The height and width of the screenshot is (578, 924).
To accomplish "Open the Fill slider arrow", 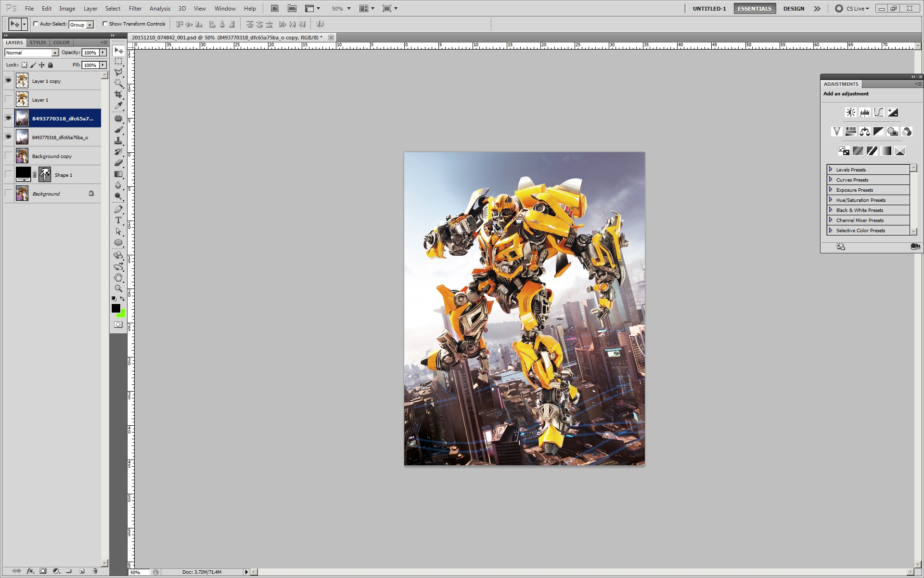I will click(103, 65).
